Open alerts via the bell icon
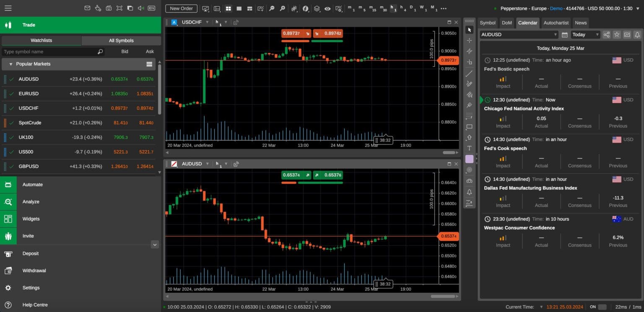 tap(470, 191)
